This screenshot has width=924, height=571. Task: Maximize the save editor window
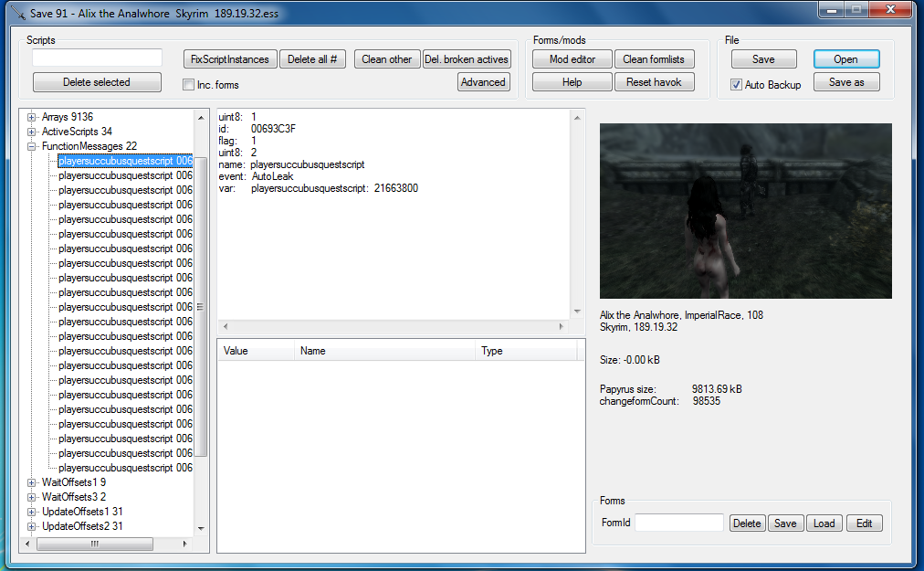pos(856,10)
